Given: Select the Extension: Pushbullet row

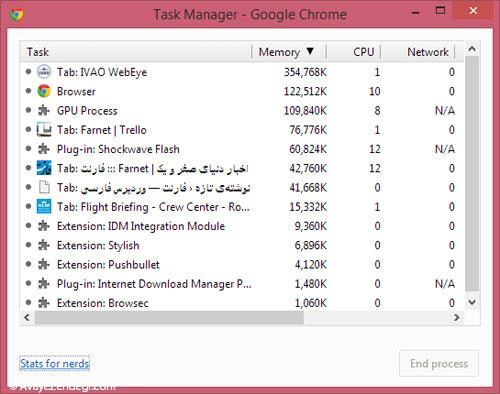Looking at the screenshot, I should click(x=242, y=265).
